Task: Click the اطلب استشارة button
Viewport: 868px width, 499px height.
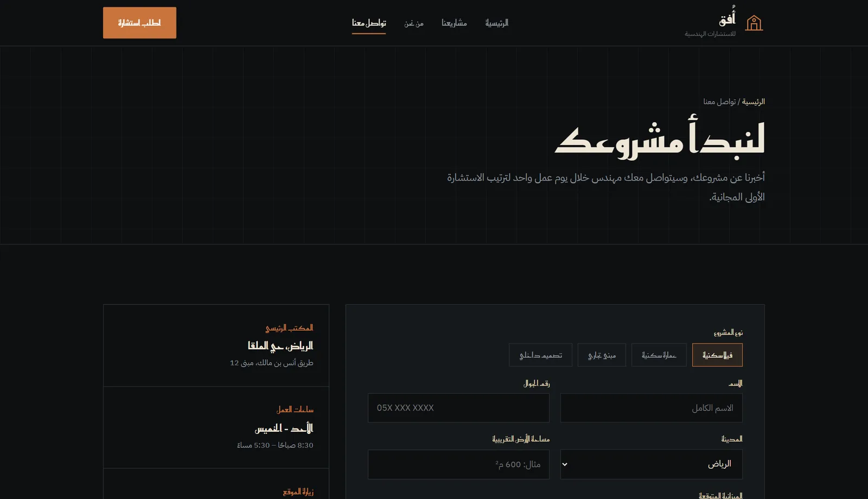Action: 139,23
